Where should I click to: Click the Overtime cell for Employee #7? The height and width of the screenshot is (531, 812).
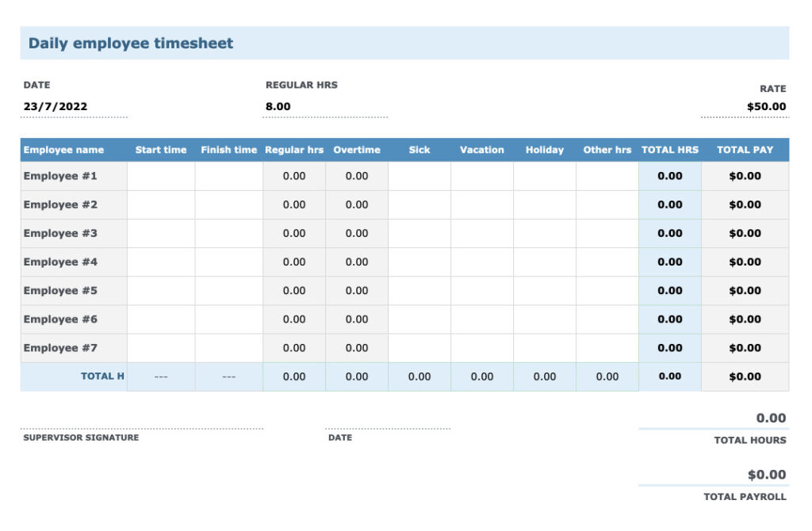click(x=356, y=347)
